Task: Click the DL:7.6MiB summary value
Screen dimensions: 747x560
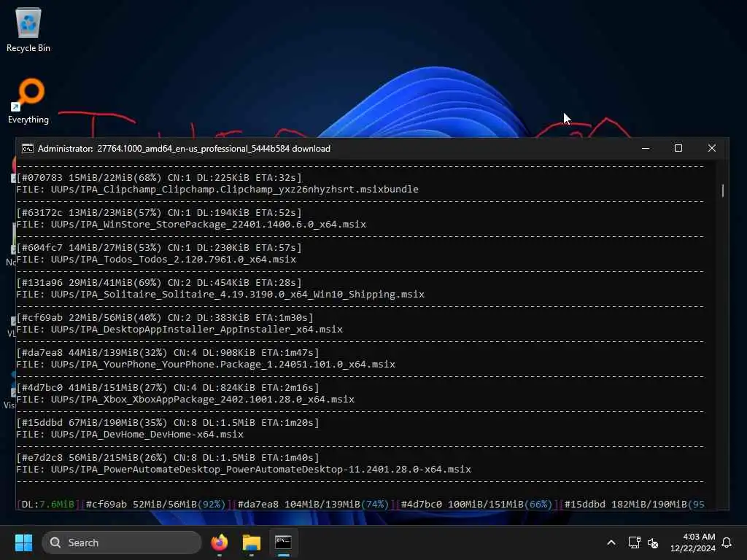Action: pyautogui.click(x=47, y=504)
